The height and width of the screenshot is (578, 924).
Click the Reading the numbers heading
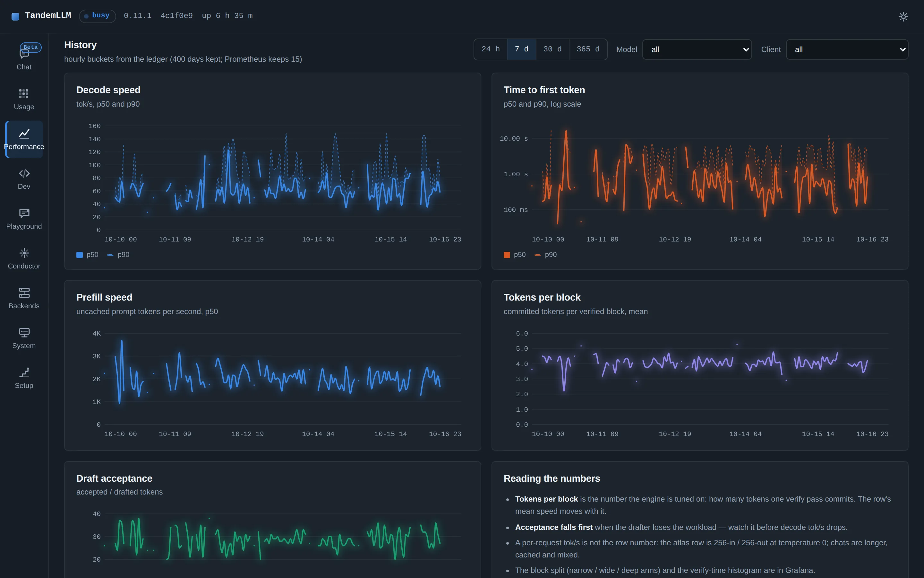click(552, 478)
